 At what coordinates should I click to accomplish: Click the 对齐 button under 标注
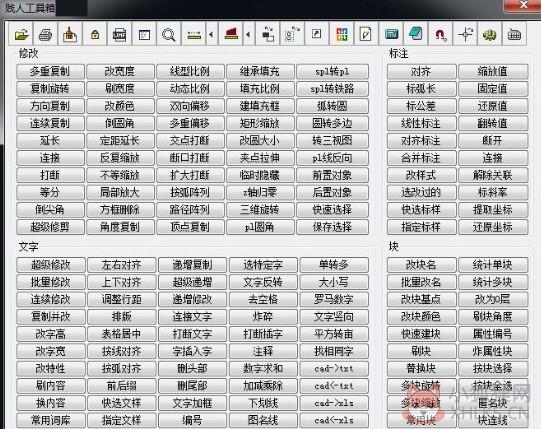pyautogui.click(x=421, y=71)
